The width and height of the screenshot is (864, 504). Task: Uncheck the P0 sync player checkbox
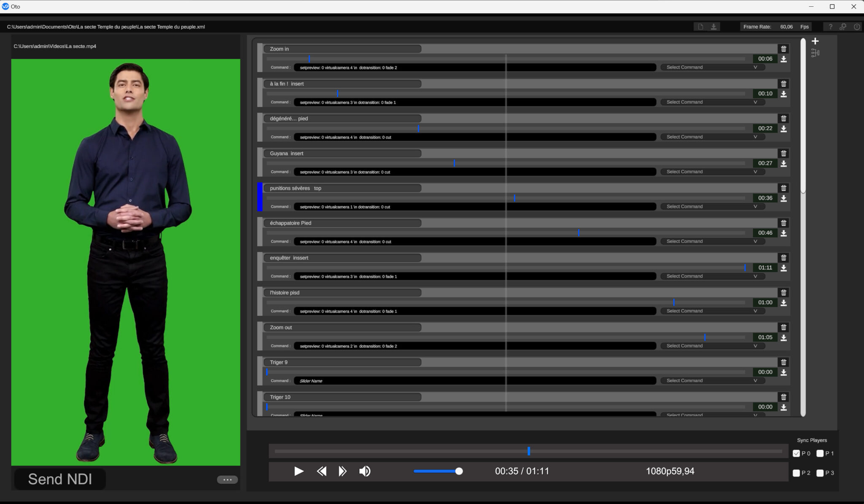click(x=797, y=453)
